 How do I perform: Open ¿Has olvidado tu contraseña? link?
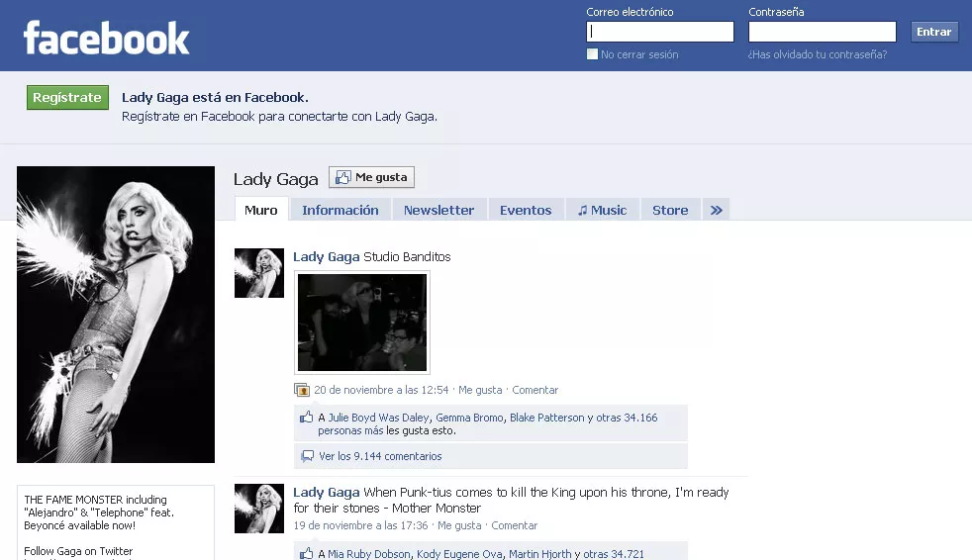click(817, 54)
